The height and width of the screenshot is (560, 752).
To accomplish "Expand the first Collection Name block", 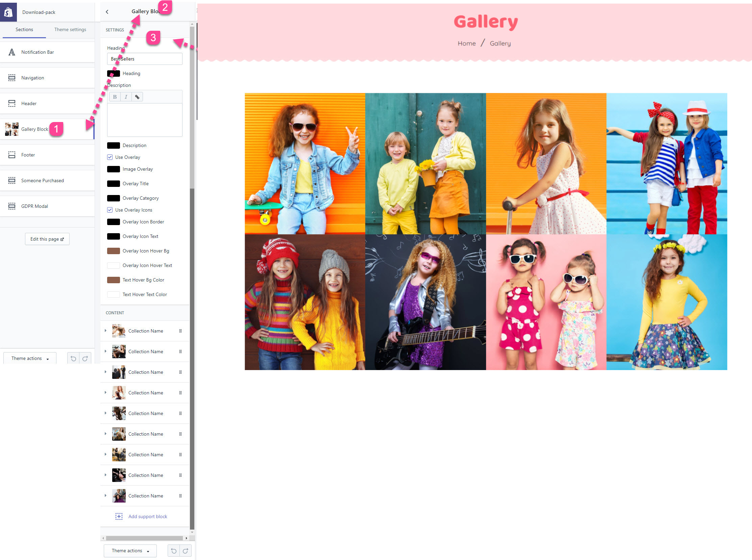I will coord(105,331).
